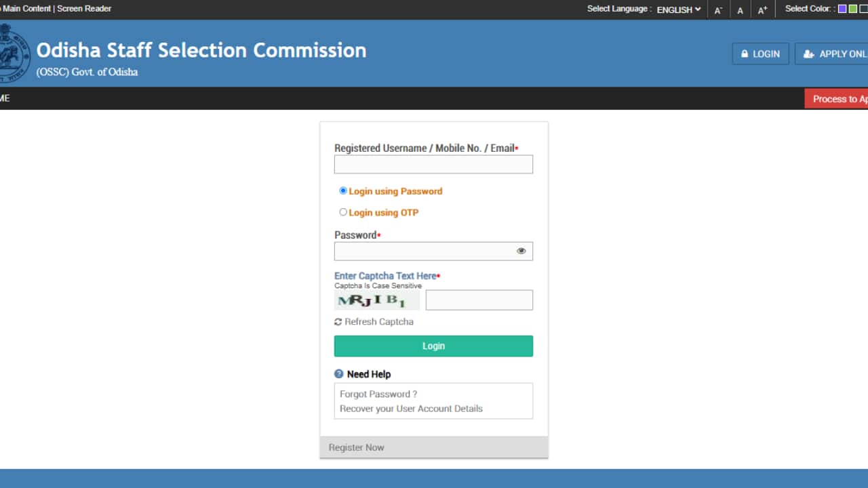This screenshot has width=868, height=488.
Task: Open the Screen Reader link
Action: point(84,9)
